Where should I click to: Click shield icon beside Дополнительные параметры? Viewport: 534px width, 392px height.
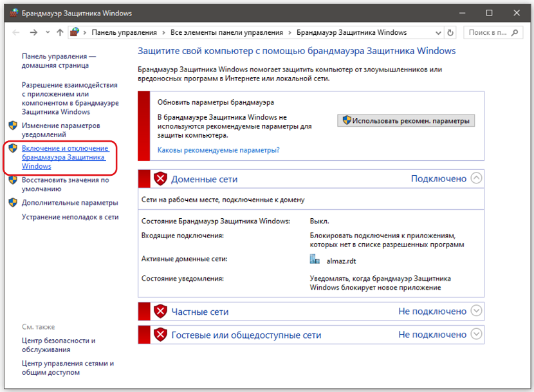[x=13, y=203]
